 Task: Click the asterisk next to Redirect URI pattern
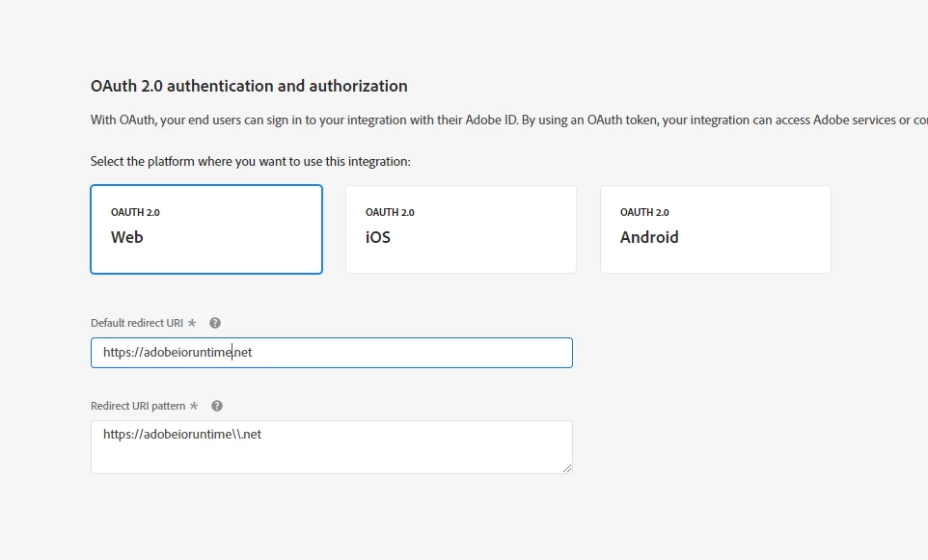pyautogui.click(x=194, y=406)
